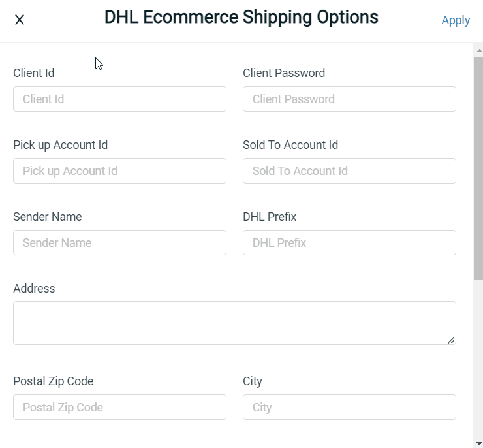This screenshot has width=483, height=448.
Task: Click inside the Address text area
Action: tap(234, 323)
